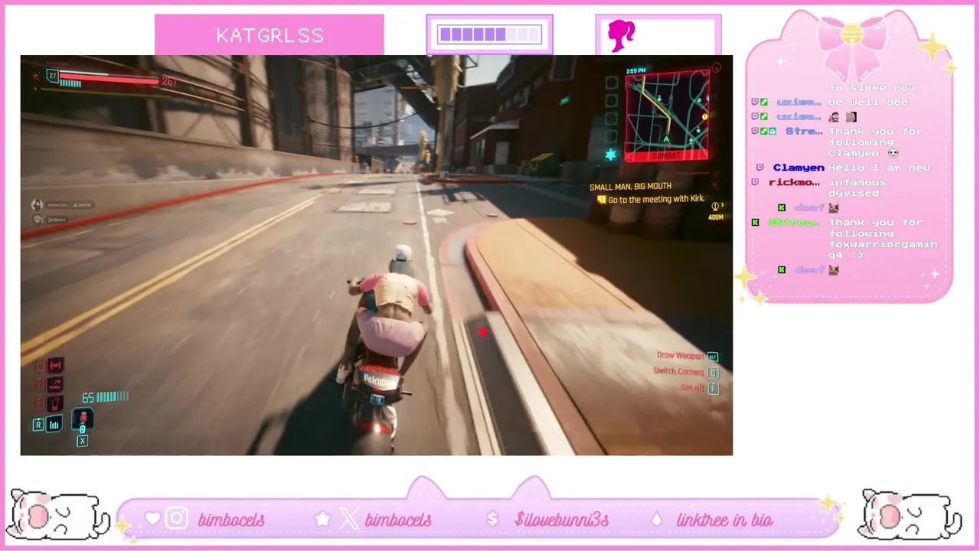Click the Switch Camera prompt
980x551 pixels.
(x=678, y=372)
